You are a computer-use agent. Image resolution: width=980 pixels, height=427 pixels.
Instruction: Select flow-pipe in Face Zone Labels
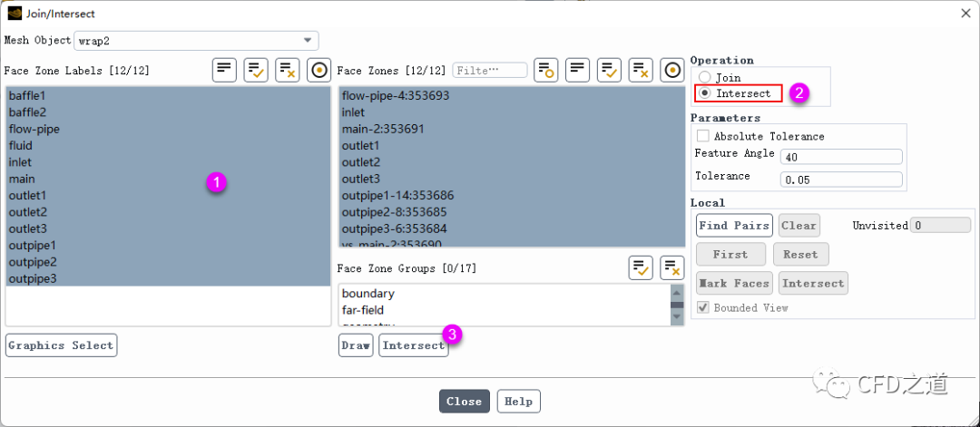pyautogui.click(x=168, y=130)
